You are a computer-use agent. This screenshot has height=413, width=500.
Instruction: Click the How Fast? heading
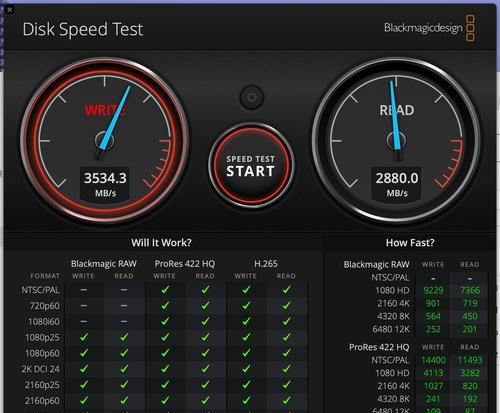pyautogui.click(x=410, y=243)
